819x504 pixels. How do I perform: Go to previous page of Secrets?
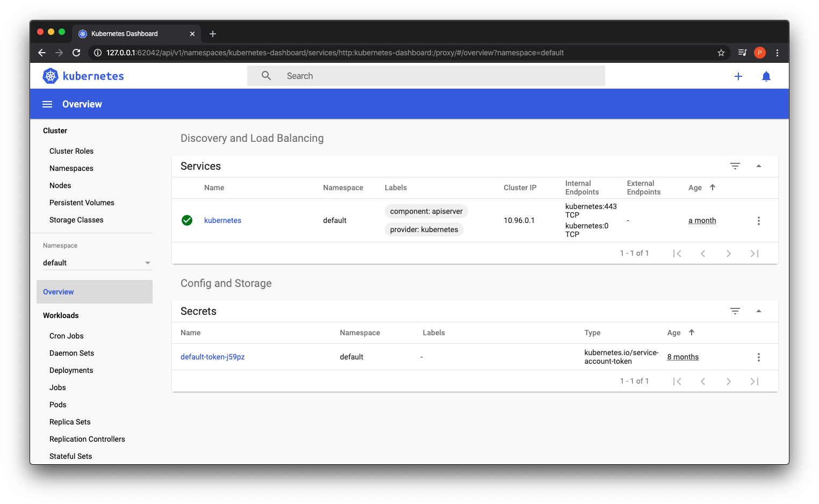703,381
